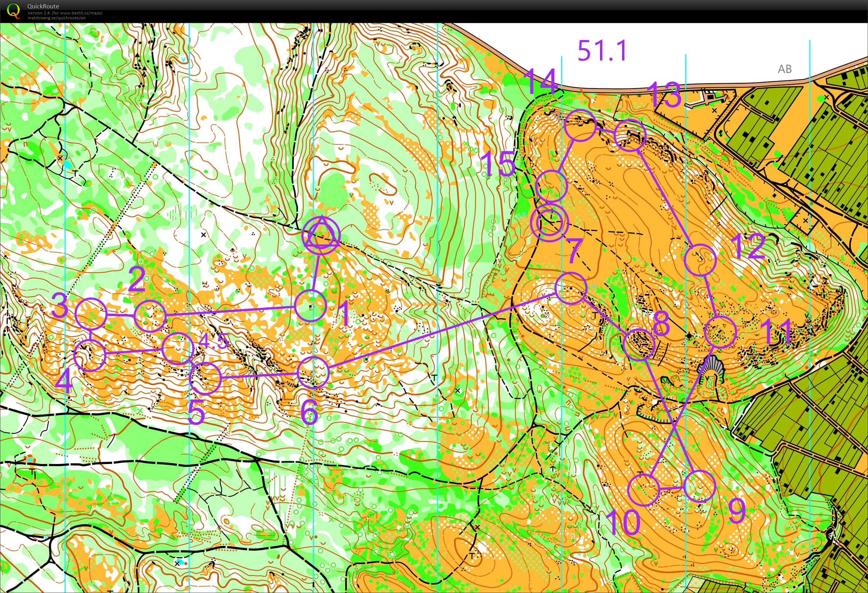
Task: Click control circle number 13
Action: (630, 136)
